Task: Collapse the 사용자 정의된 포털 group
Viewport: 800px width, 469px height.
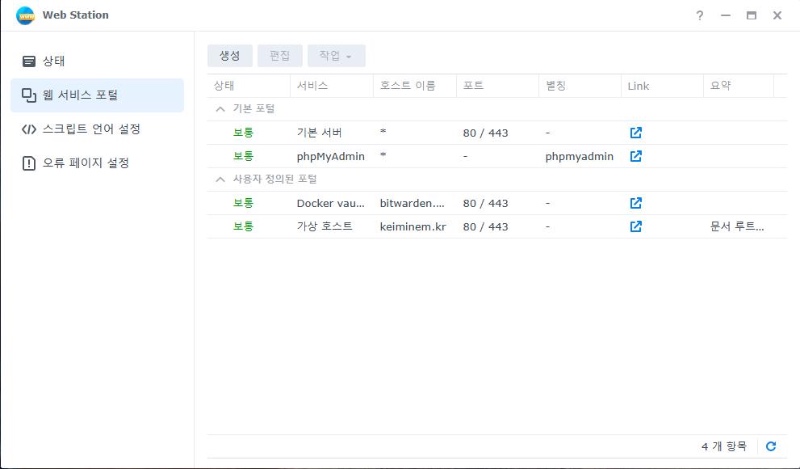Action: [220, 179]
